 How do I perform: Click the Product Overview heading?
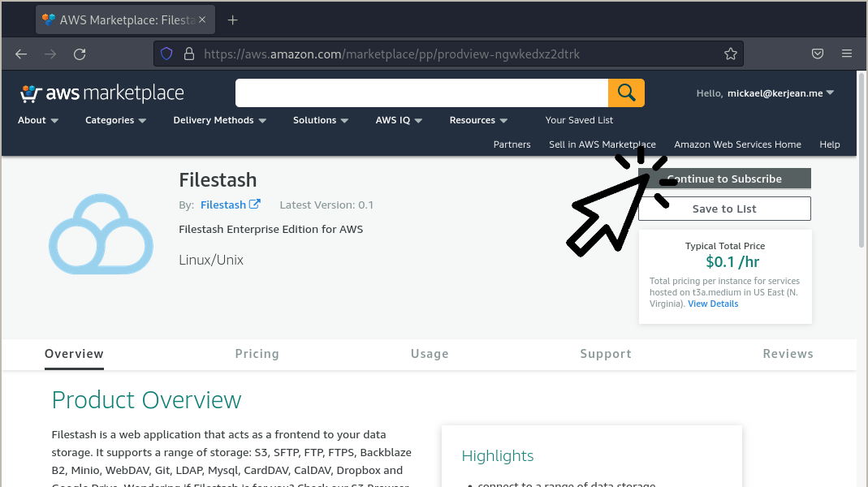click(146, 400)
